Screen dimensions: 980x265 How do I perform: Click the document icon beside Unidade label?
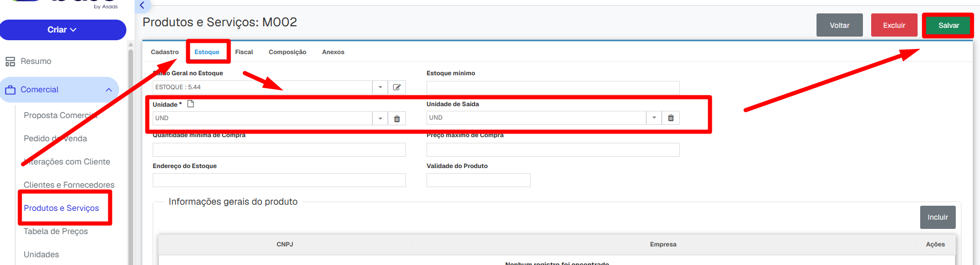[x=191, y=104]
